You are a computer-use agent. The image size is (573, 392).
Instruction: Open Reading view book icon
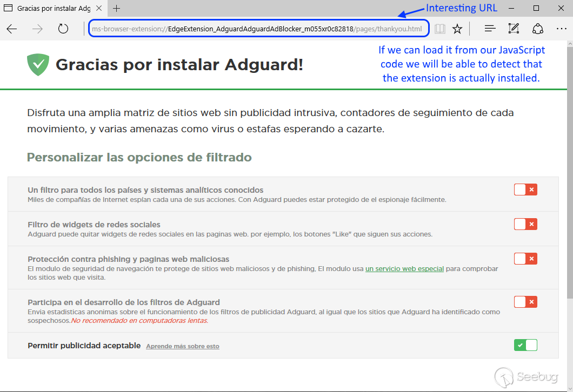[x=440, y=29]
